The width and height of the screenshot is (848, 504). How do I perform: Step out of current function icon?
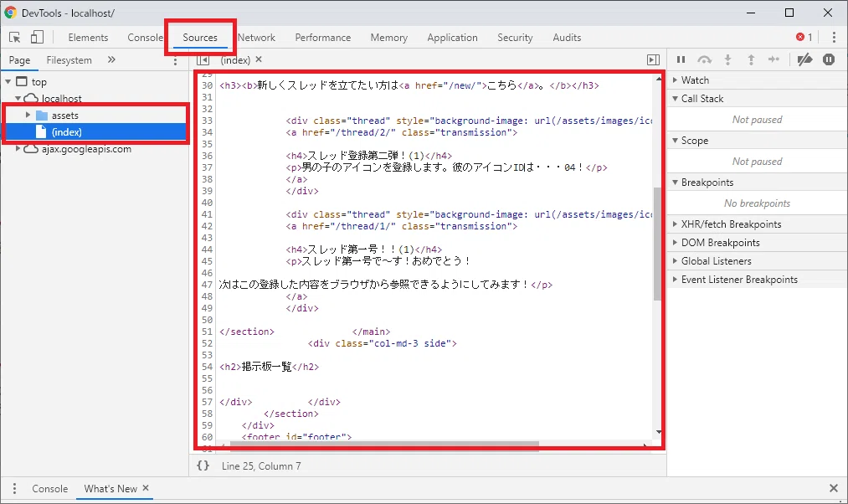751,59
